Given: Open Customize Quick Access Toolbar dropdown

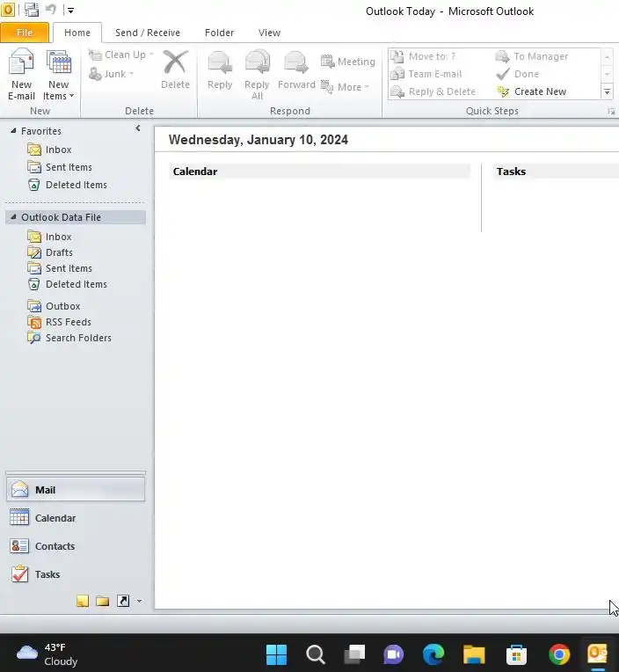Looking at the screenshot, I should coord(70,11).
